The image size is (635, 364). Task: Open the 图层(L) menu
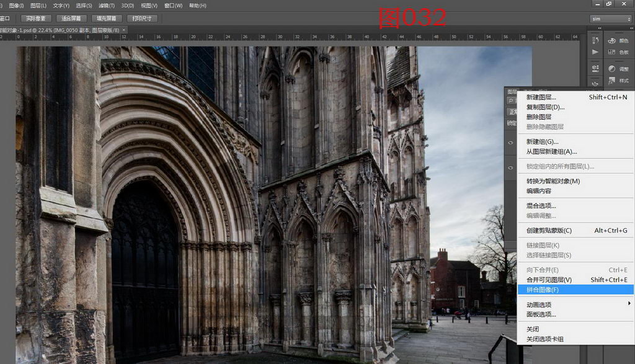click(38, 6)
